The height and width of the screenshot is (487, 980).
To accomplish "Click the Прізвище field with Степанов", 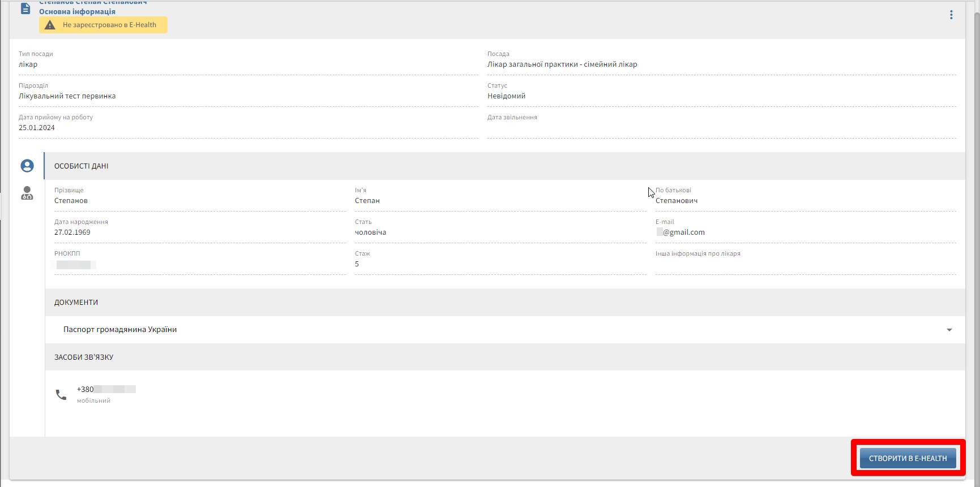I will [71, 201].
